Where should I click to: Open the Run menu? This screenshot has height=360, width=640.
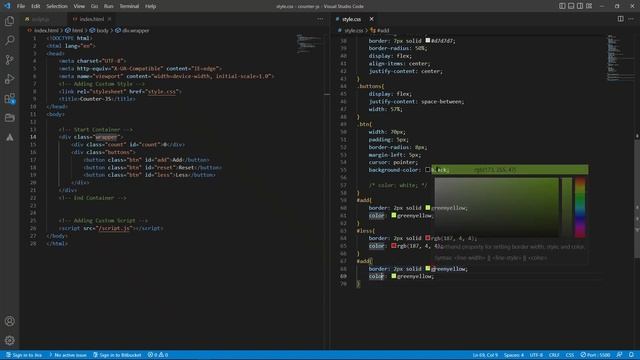[x=109, y=6]
